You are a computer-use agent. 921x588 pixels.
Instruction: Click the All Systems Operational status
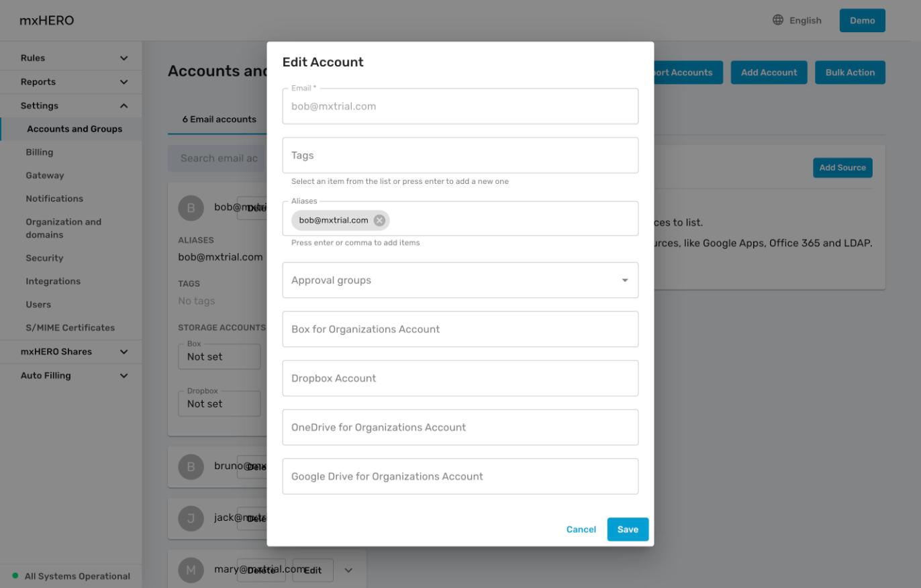[71, 576]
